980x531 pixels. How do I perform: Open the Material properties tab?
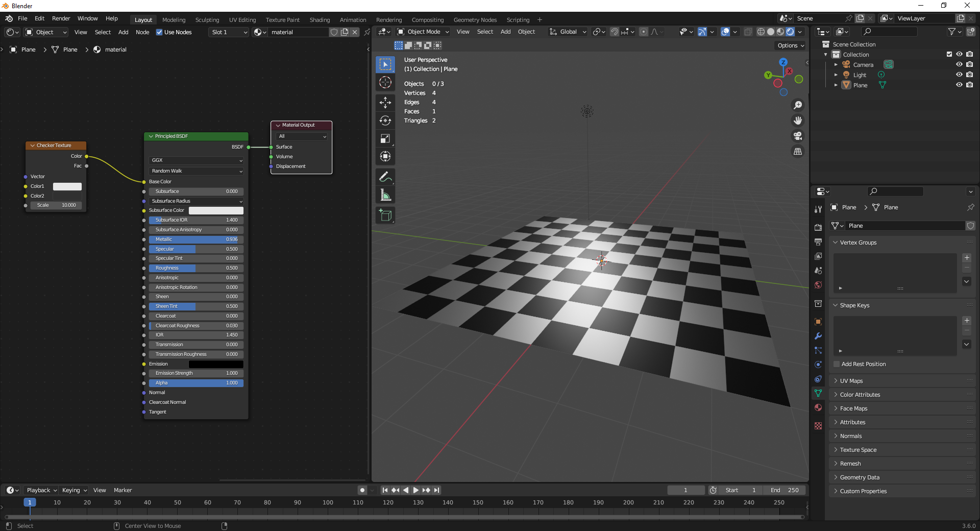(818, 407)
